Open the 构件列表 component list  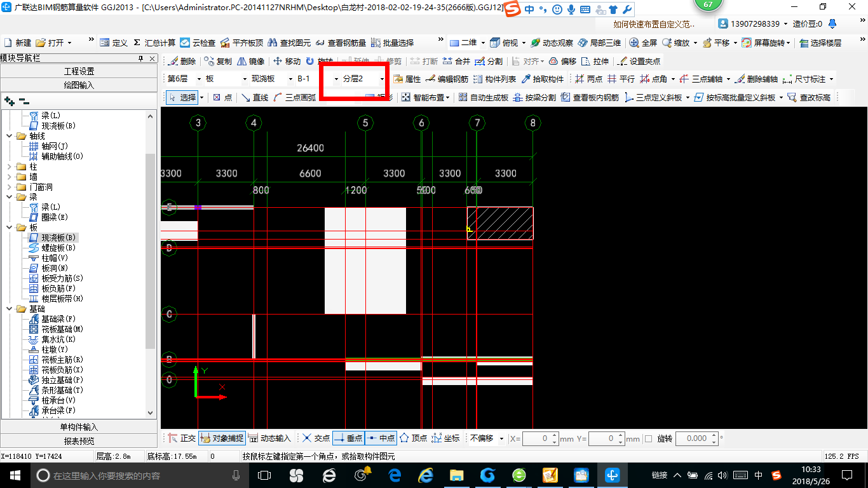(x=495, y=79)
